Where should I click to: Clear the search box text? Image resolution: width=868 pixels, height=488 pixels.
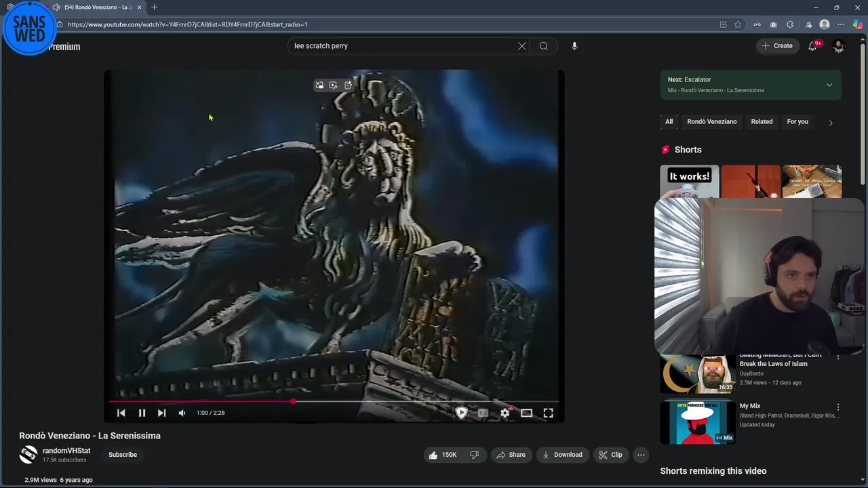[x=522, y=46]
